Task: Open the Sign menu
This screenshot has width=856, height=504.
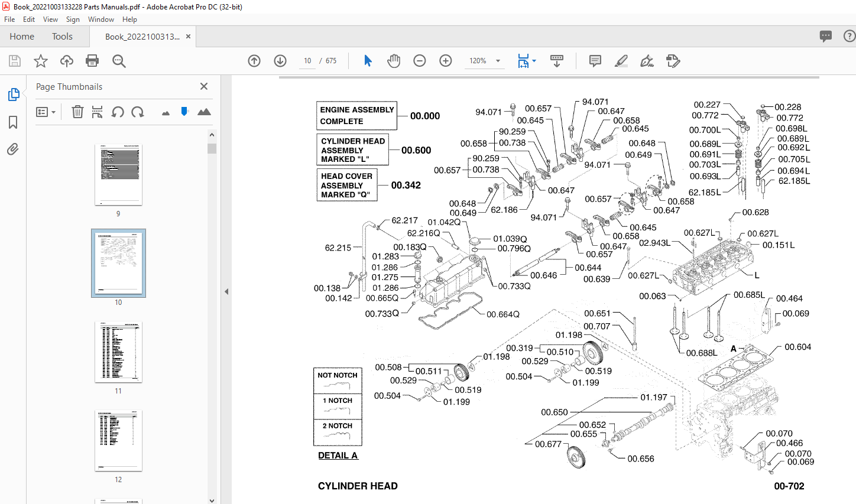Action: coord(73,19)
